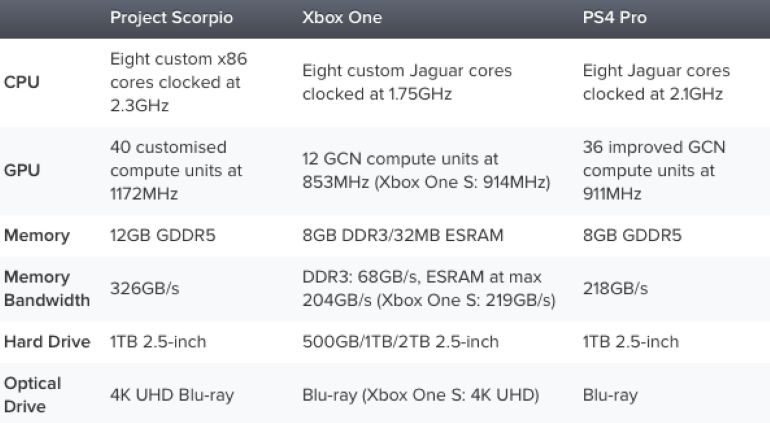Screen dimensions: 770x423
Task: Click the Hard Drive row label
Action: pyautogui.click(x=47, y=341)
